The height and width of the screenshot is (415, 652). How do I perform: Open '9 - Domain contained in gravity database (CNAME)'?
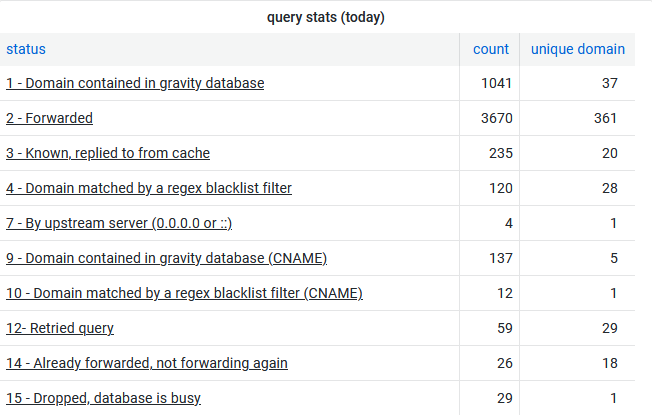pyautogui.click(x=166, y=258)
